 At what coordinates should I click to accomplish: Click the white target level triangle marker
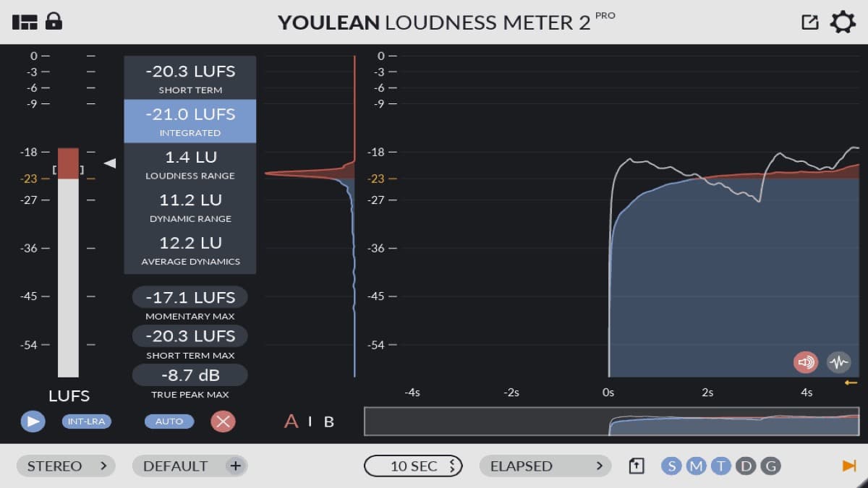pos(110,163)
